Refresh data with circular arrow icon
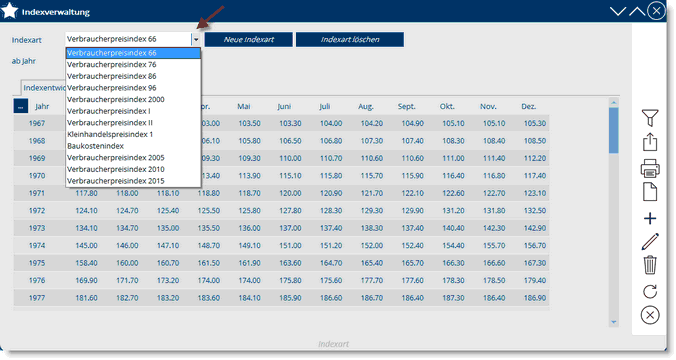The height and width of the screenshot is (360, 676). click(x=650, y=291)
